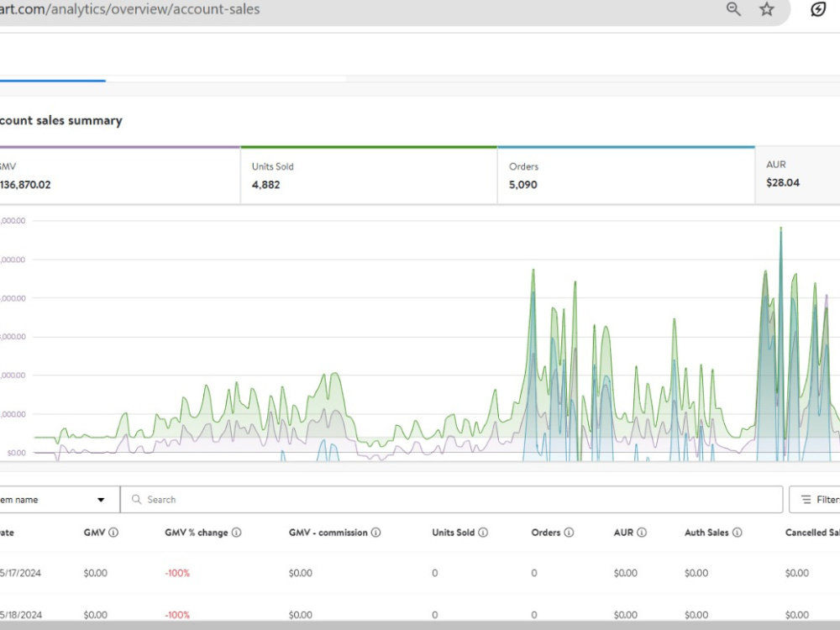This screenshot has width=840, height=630.
Task: Select the GMV metric tab
Action: (x=120, y=176)
